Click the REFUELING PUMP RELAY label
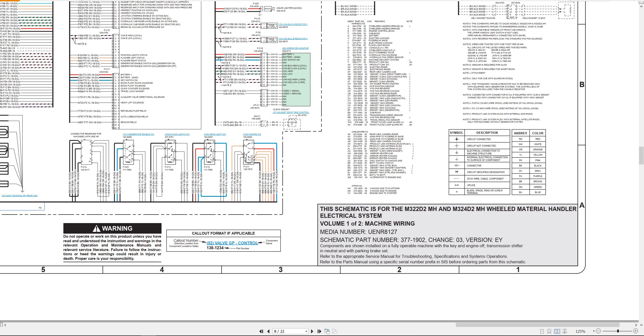Screen dimensions: 644x336 click(x=133, y=111)
